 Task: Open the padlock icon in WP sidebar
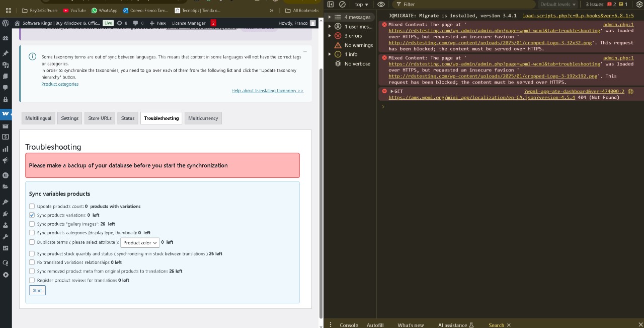[x=6, y=100]
